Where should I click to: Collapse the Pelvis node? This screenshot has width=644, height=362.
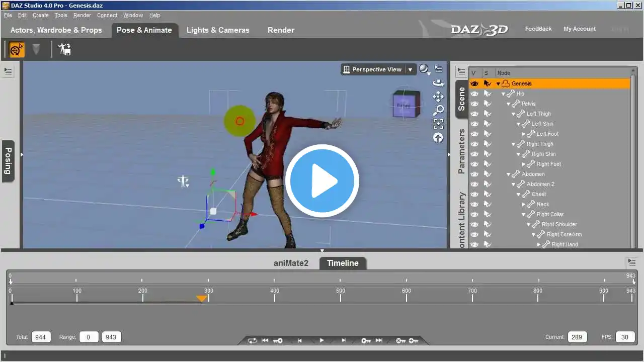[508, 104]
